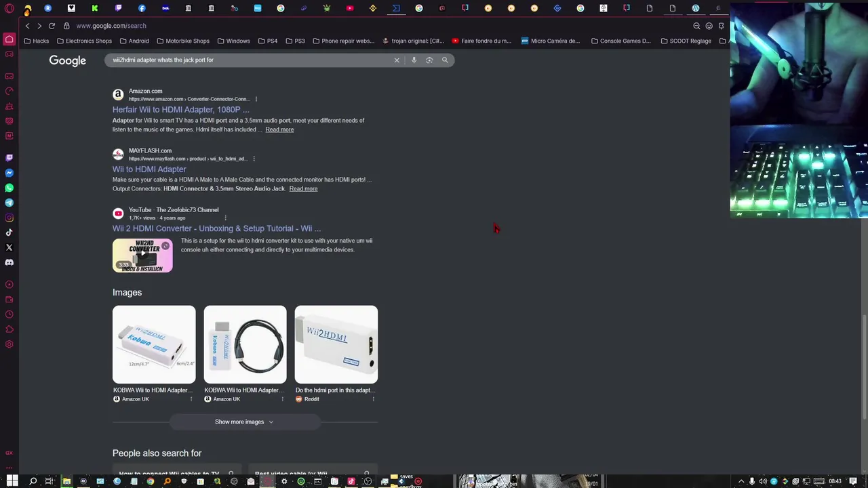Open WhatsApp in the Opera sidebar
Viewport: 868px width, 488px height.
tap(9, 188)
